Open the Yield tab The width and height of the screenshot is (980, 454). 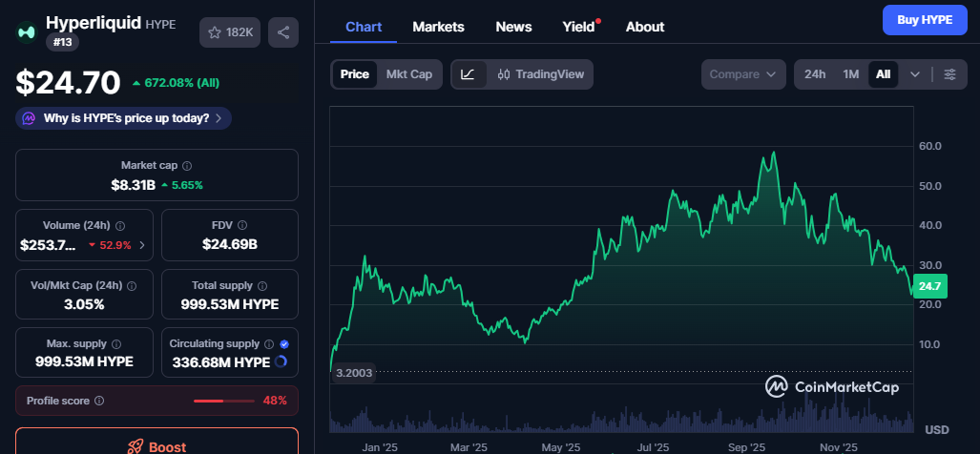click(x=578, y=27)
